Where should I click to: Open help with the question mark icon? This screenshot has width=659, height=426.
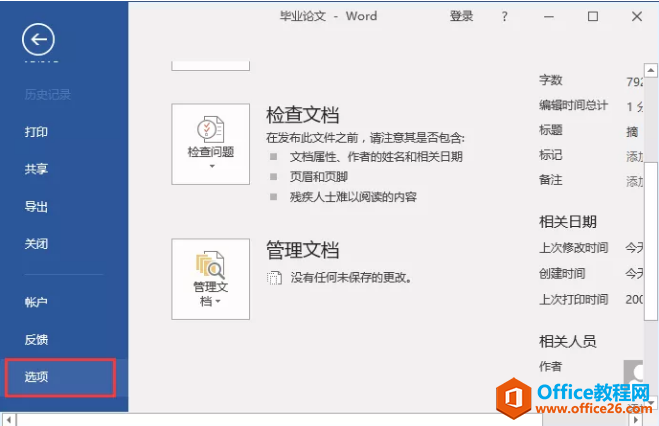pyautogui.click(x=504, y=16)
